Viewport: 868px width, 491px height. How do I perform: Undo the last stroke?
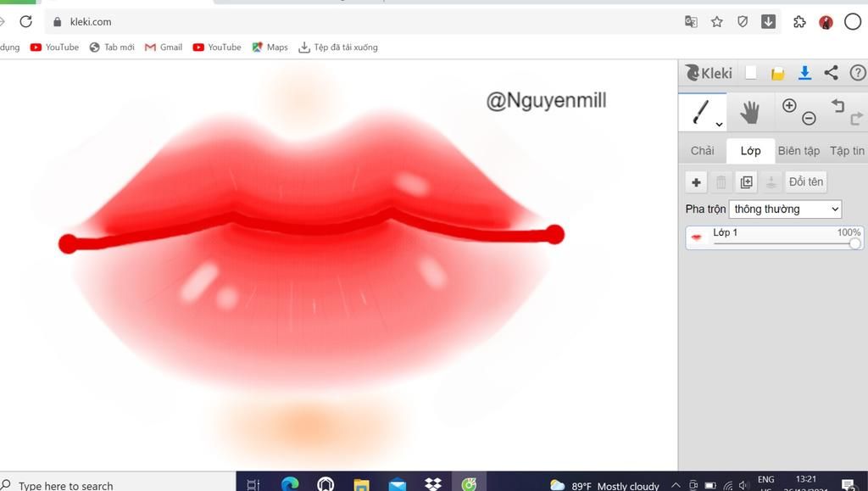tap(837, 105)
